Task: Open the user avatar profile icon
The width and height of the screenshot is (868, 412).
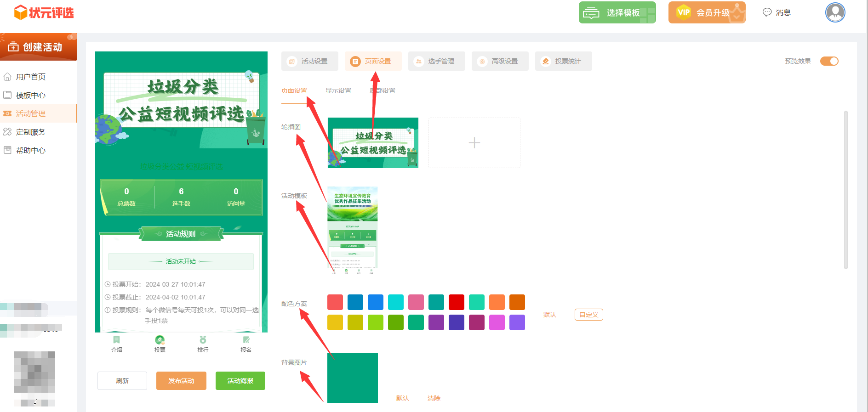Action: [x=835, y=12]
